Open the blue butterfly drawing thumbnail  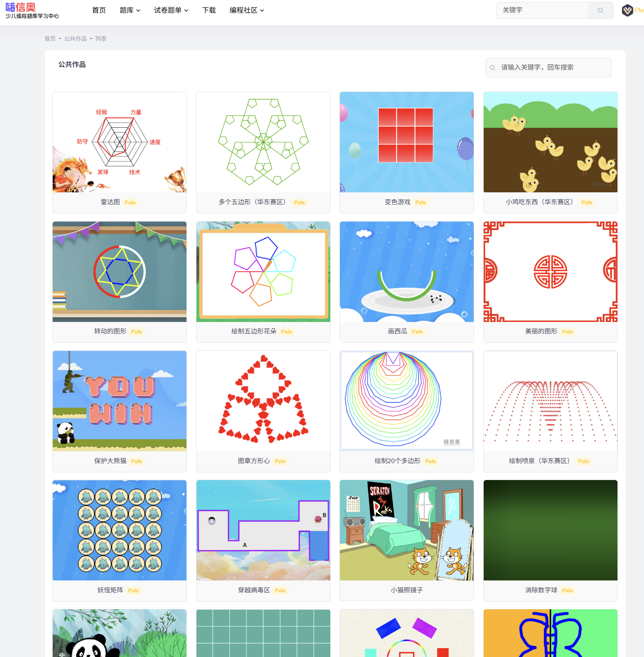(551, 633)
